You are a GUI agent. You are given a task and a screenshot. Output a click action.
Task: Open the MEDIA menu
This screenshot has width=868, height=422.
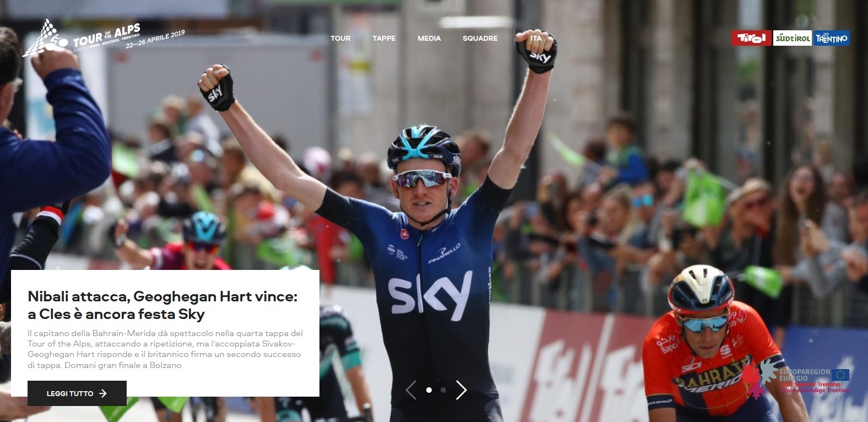429,38
